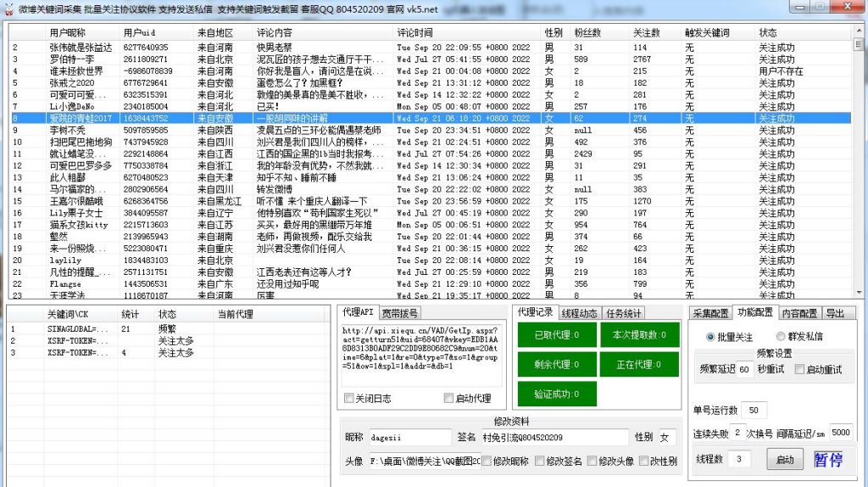Select the 批量关注 radio button
This screenshot has height=487, width=868.
click(710, 337)
